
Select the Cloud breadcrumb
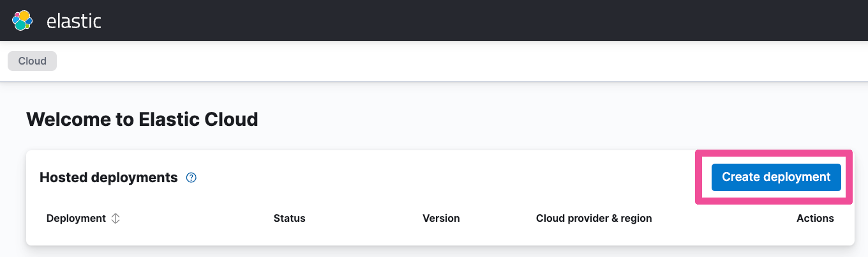pyautogui.click(x=32, y=61)
